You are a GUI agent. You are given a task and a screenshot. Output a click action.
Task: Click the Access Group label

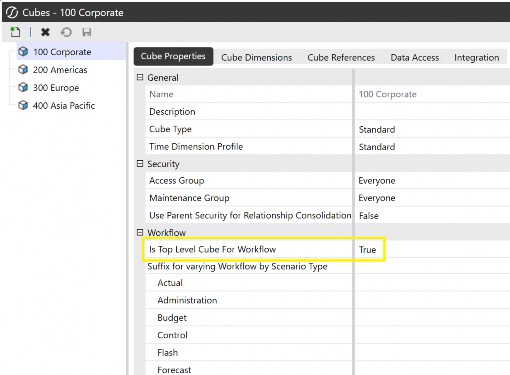(x=177, y=181)
